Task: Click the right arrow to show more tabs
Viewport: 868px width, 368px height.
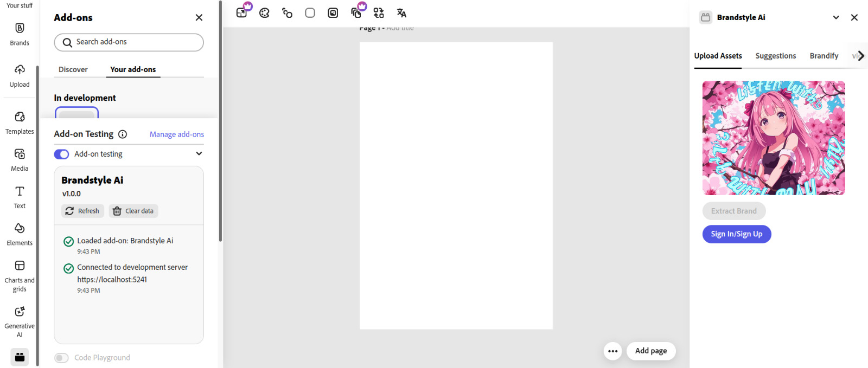Action: [861, 56]
